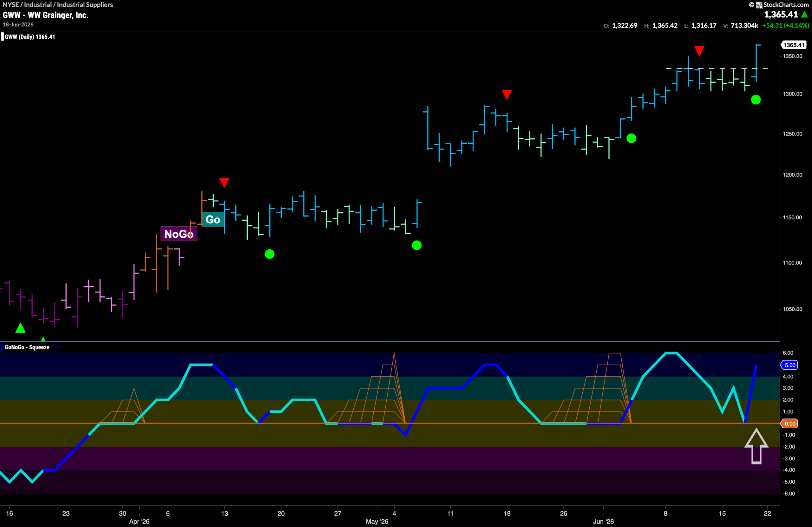
Task: Click the green up-arrow beside the 1,365.41 price
Action: (804, 14)
